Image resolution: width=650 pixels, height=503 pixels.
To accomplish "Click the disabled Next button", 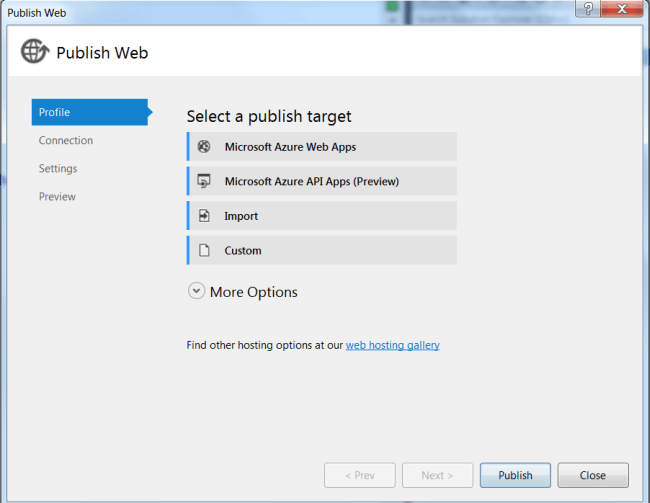I will click(x=437, y=475).
